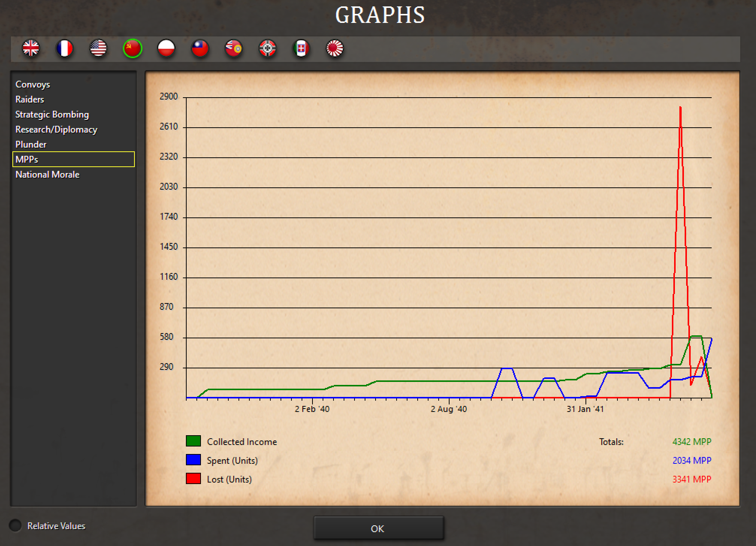Click the 1740 y-axis label
The height and width of the screenshot is (546, 756).
coord(169,217)
